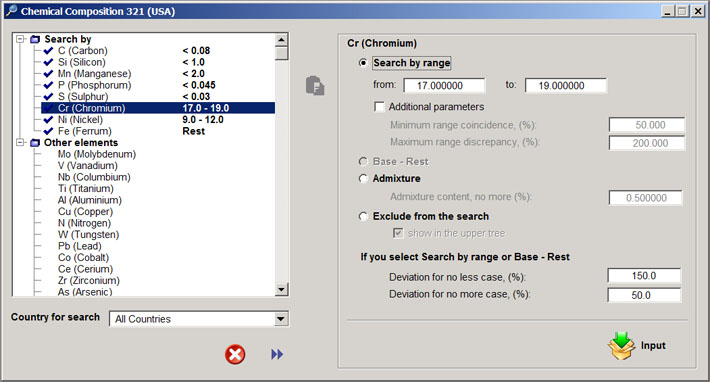Screen dimensions: 710x382
Task: Collapse the Other elements tree node
Action: pyautogui.click(x=20, y=143)
